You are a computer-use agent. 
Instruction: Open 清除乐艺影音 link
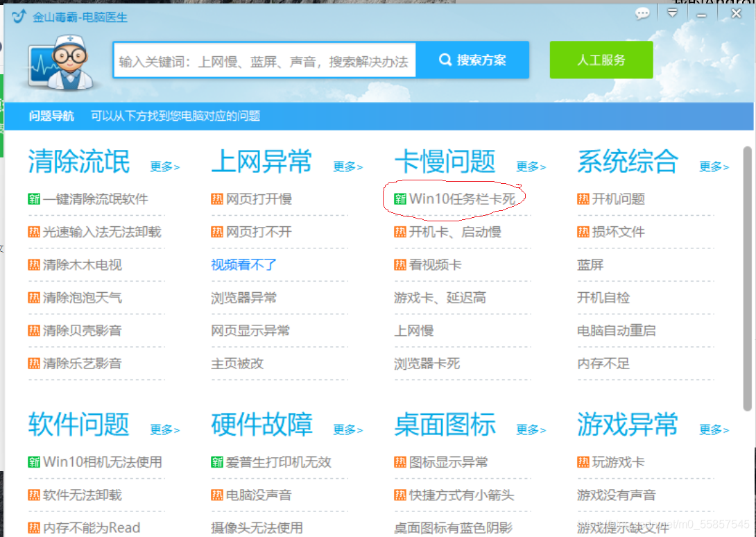(x=82, y=364)
